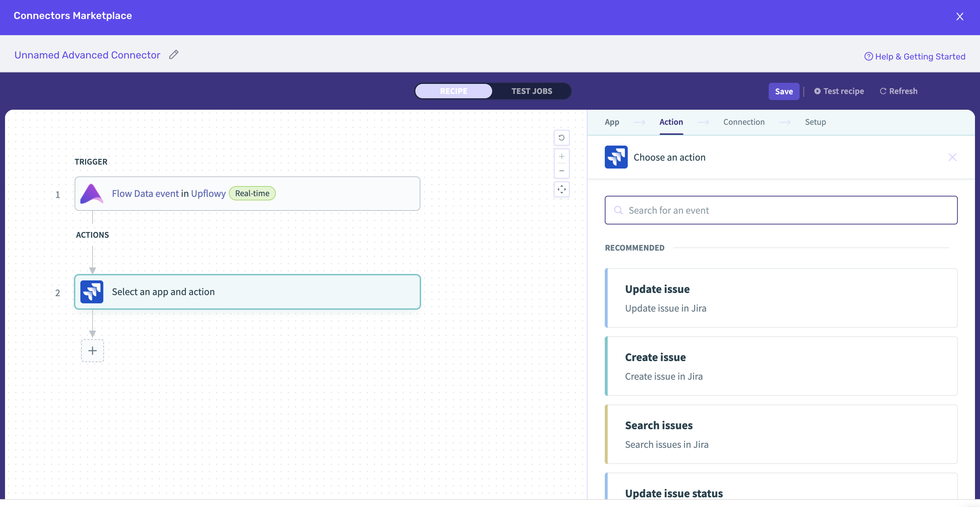This screenshot has height=507, width=980.
Task: Choose the Update issue status action
Action: 781,487
